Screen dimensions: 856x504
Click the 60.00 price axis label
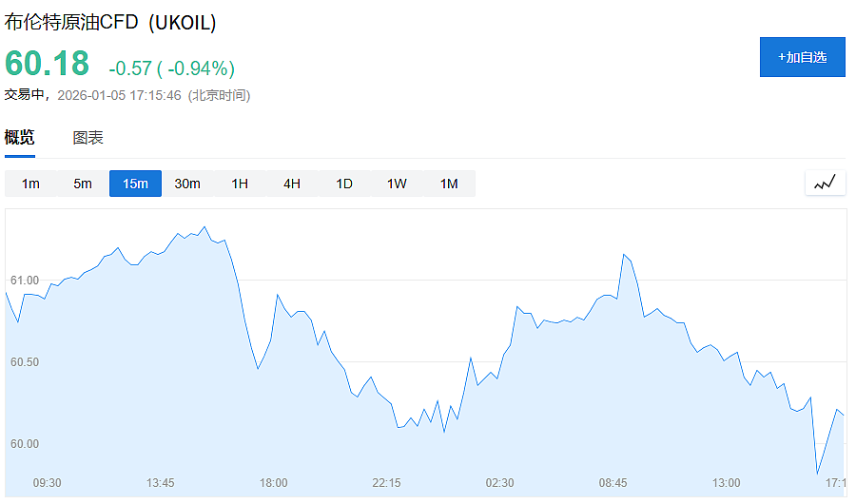tap(25, 444)
